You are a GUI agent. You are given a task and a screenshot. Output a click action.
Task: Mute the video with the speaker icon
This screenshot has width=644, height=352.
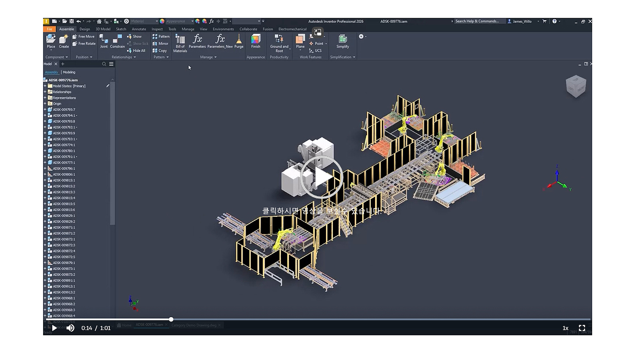click(x=70, y=328)
